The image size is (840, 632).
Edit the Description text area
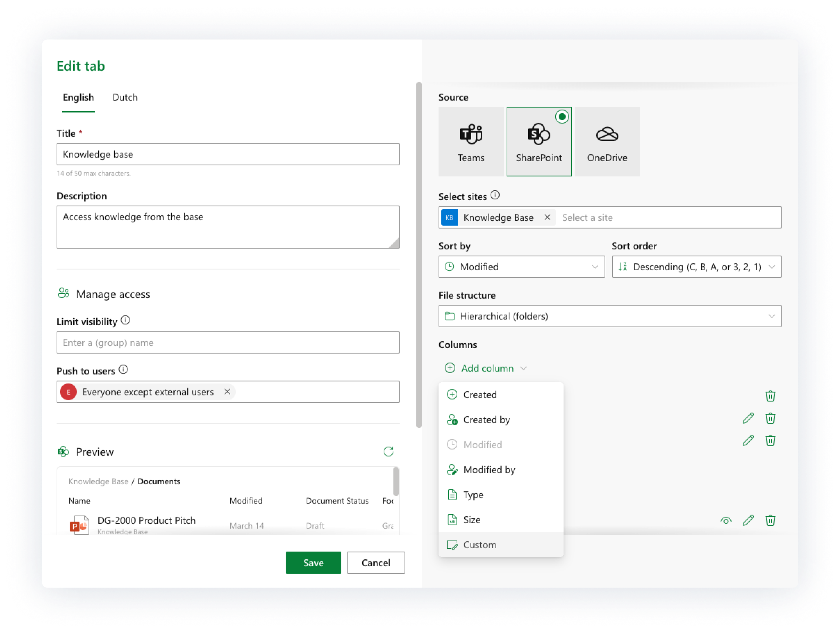[228, 227]
